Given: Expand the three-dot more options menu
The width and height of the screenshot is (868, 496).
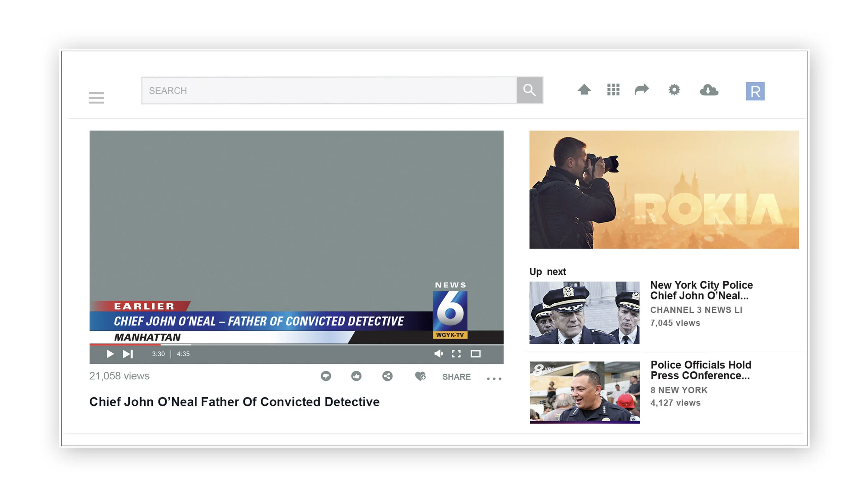Looking at the screenshot, I should click(494, 378).
